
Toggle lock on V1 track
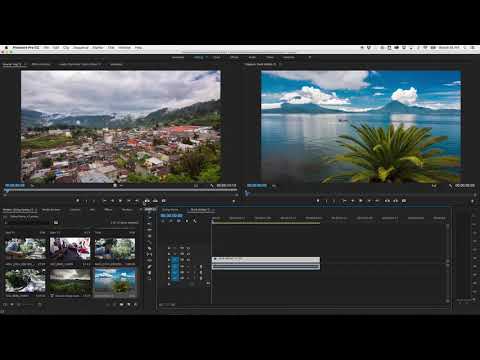[169, 260]
